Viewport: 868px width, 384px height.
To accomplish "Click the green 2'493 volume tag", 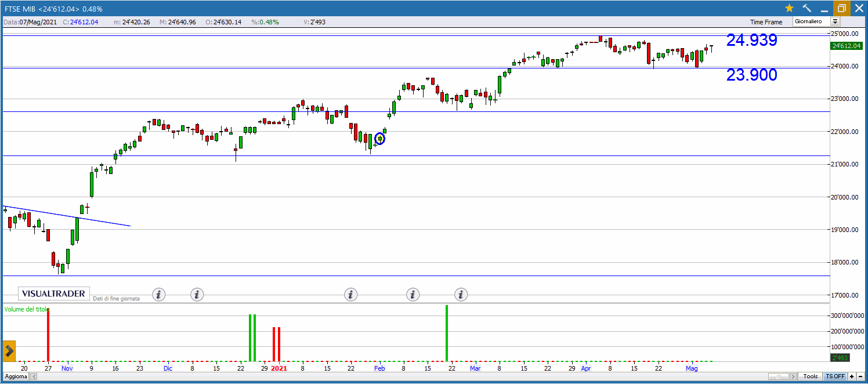I will coord(839,358).
